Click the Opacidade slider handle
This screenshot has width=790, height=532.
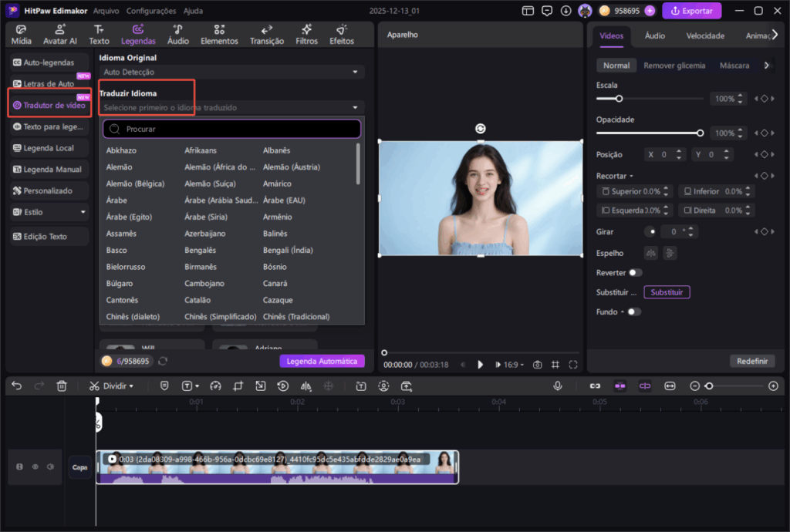[x=700, y=133]
